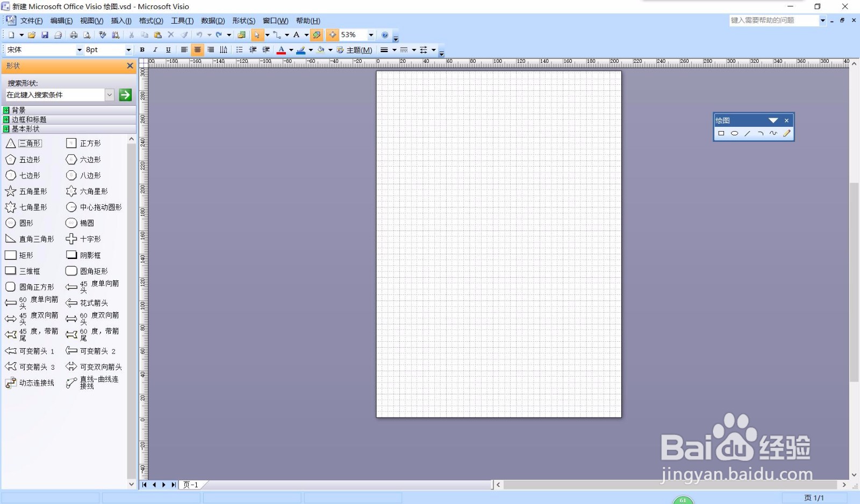Print the drawing with the printer icon
The width and height of the screenshot is (860, 504).
click(74, 35)
